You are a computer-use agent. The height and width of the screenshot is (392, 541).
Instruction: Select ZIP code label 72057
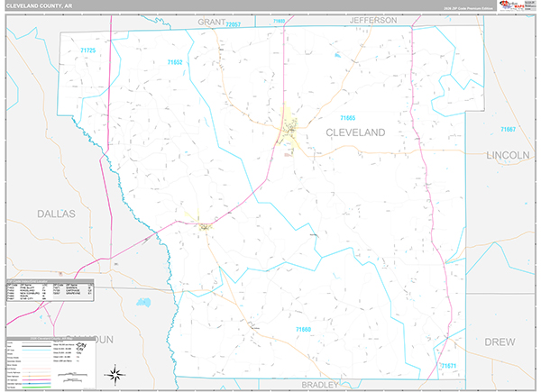click(x=234, y=24)
